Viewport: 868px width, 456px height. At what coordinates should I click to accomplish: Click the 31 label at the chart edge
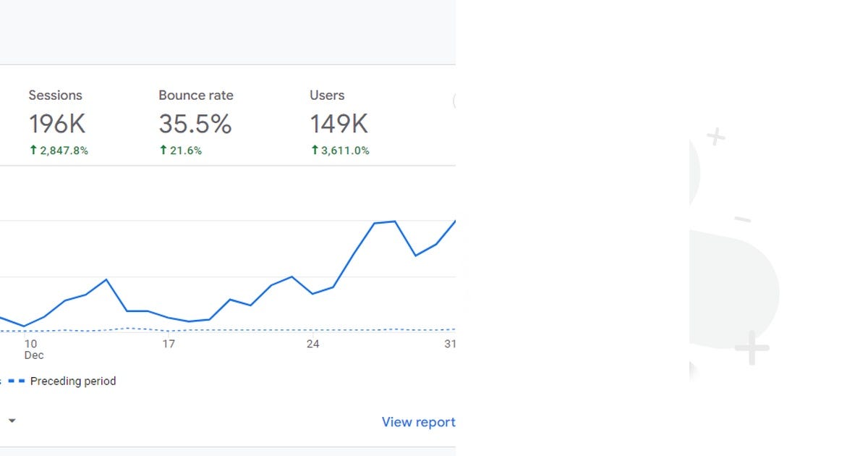point(449,344)
